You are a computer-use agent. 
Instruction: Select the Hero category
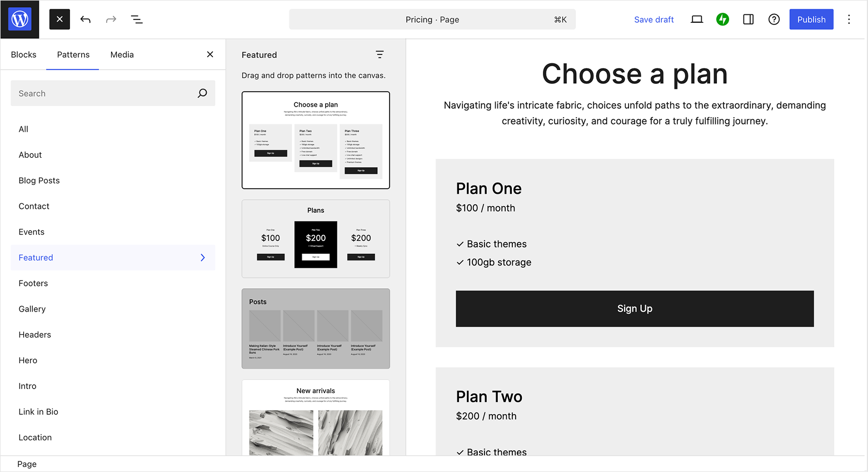(113, 360)
